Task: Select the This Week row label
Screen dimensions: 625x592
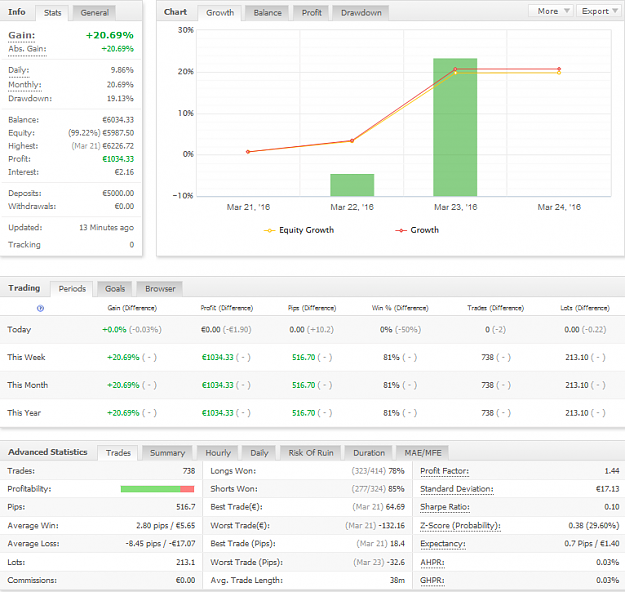Action: [26, 357]
